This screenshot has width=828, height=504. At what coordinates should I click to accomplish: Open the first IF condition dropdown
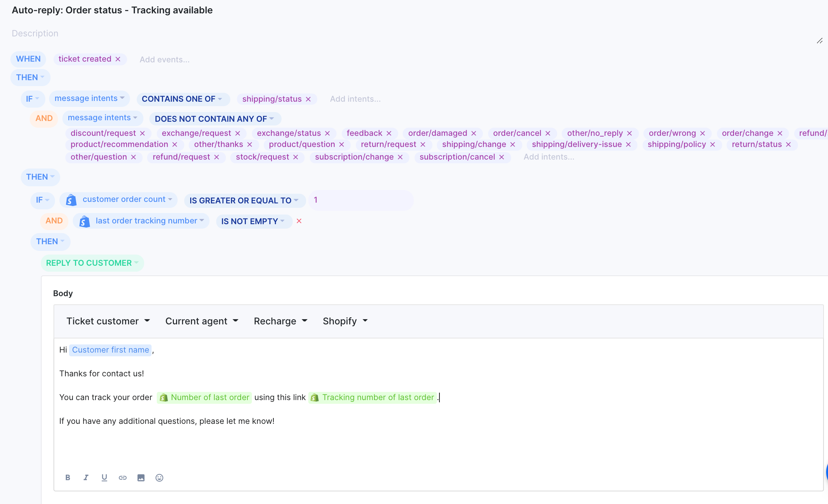click(33, 99)
